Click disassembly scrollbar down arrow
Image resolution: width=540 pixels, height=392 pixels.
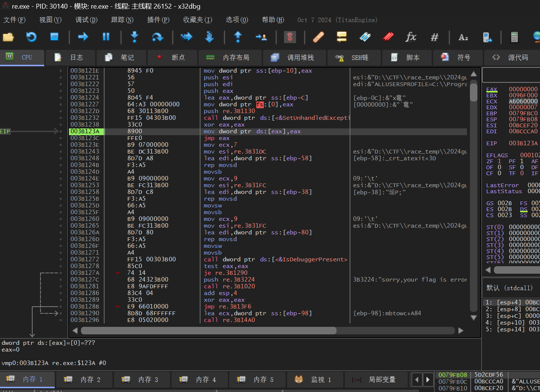[x=474, y=317]
